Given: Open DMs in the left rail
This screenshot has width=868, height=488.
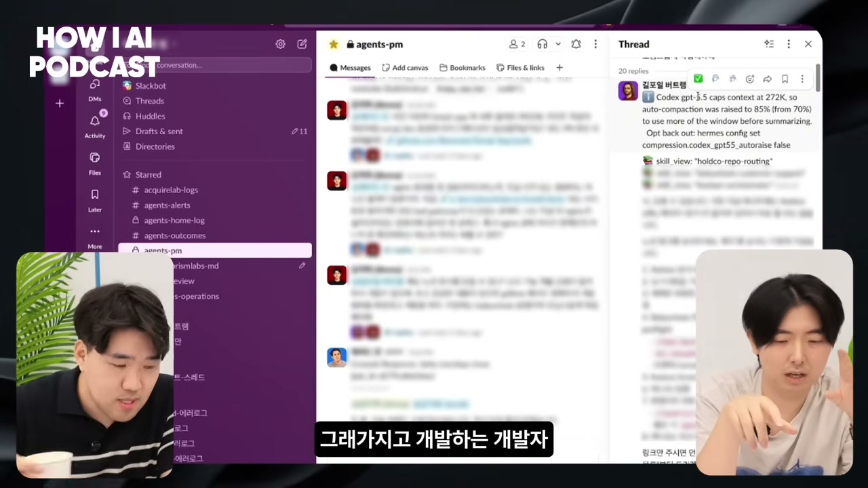Looking at the screenshot, I should [95, 89].
